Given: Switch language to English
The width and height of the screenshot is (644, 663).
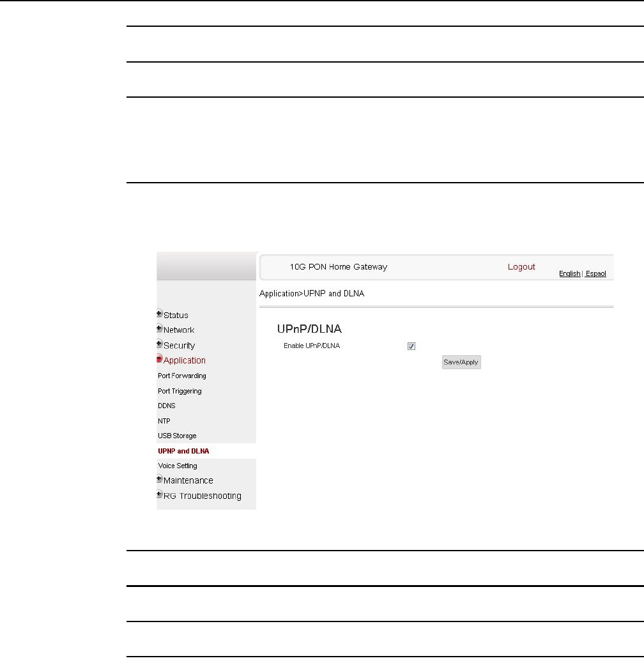Looking at the screenshot, I should tap(570, 273).
